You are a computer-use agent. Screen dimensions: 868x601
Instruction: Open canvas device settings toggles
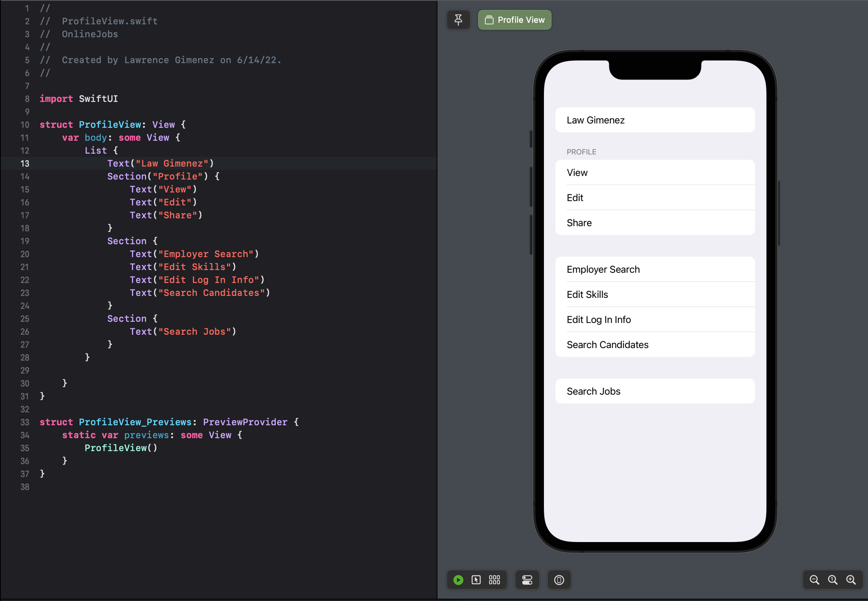point(527,580)
